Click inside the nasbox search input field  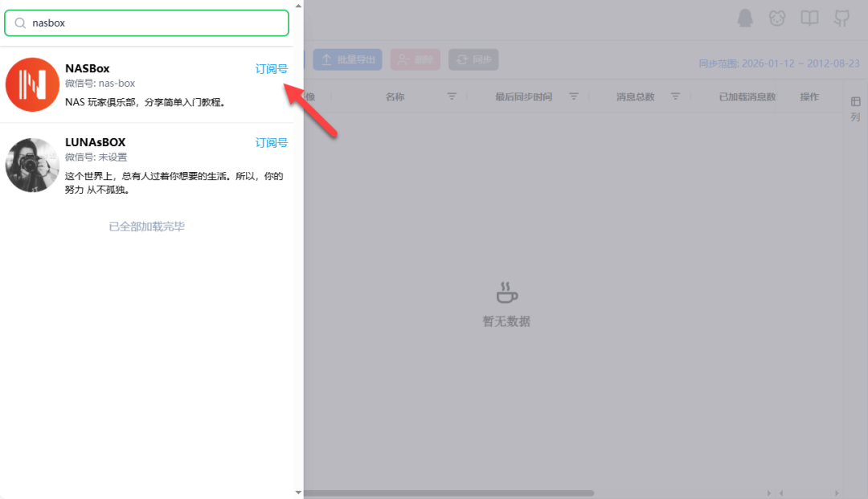point(145,23)
